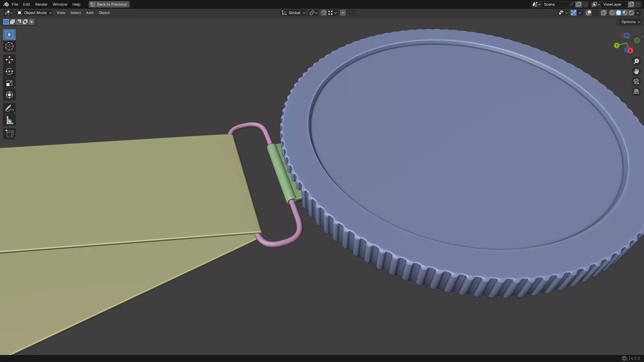Toggle camera view in viewport
The height and width of the screenshot is (362, 644).
(636, 81)
